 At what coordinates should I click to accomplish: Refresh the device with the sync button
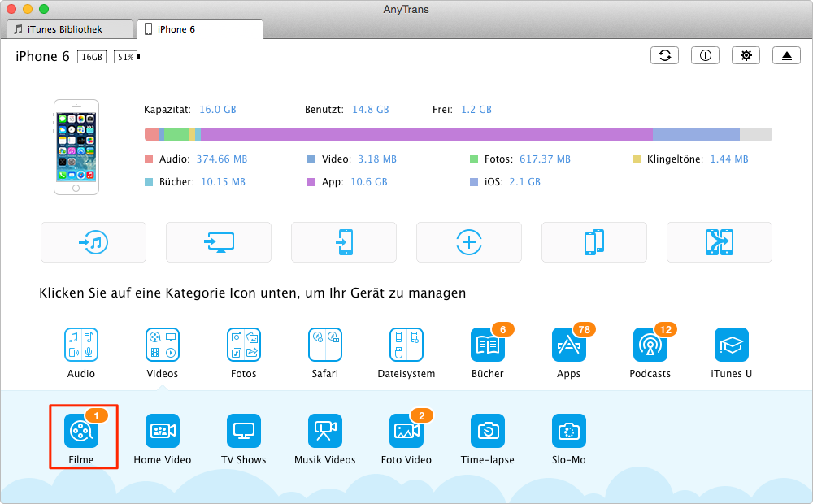[665, 55]
